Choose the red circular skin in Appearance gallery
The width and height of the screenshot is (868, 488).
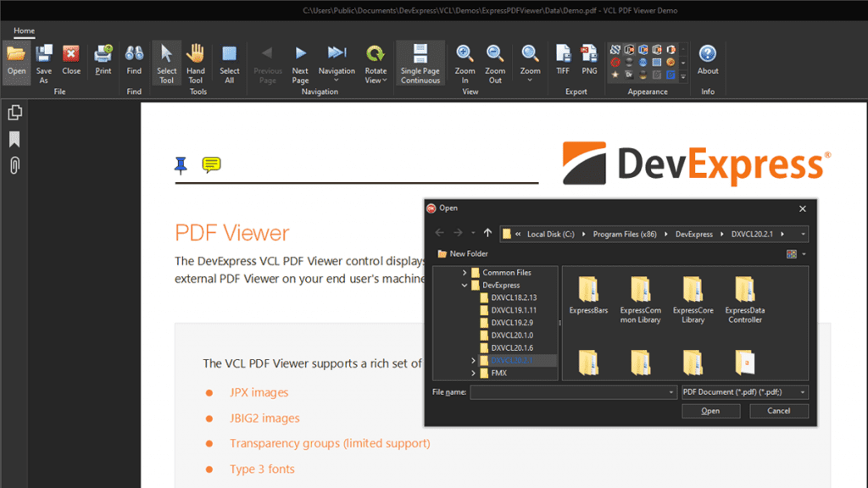pos(615,62)
